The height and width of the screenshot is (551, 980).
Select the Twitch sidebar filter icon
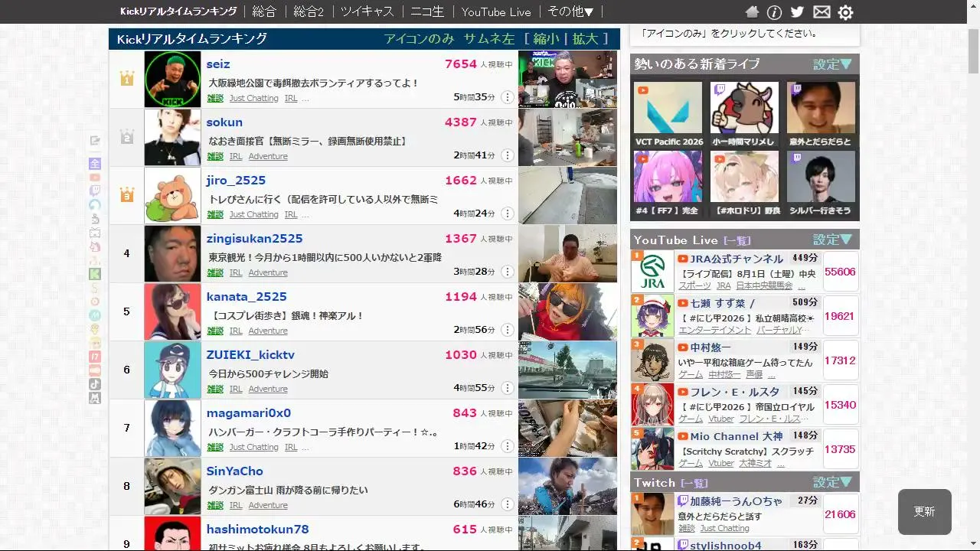(95, 191)
